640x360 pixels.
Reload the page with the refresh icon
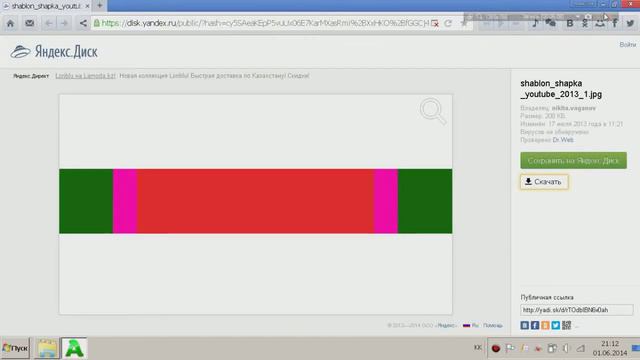click(448, 23)
